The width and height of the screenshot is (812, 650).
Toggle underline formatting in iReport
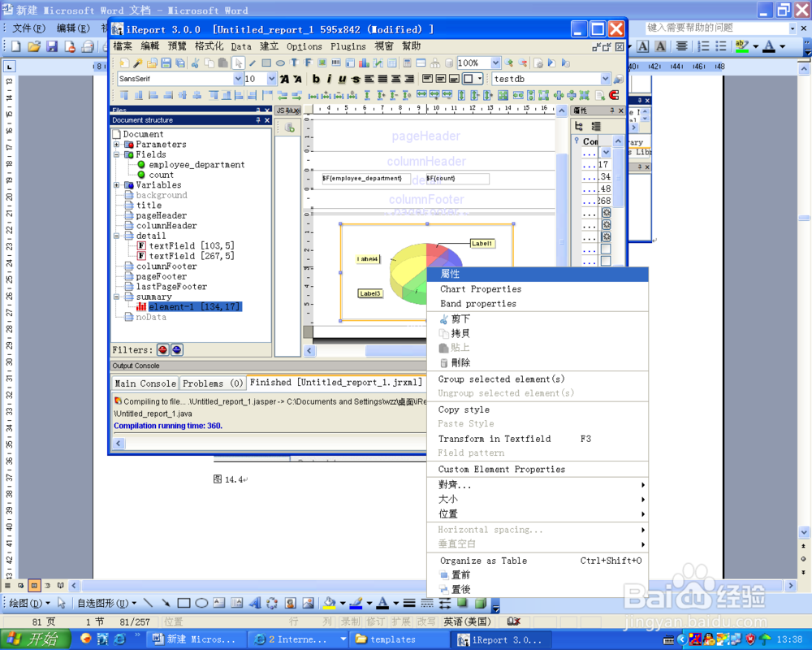[343, 79]
